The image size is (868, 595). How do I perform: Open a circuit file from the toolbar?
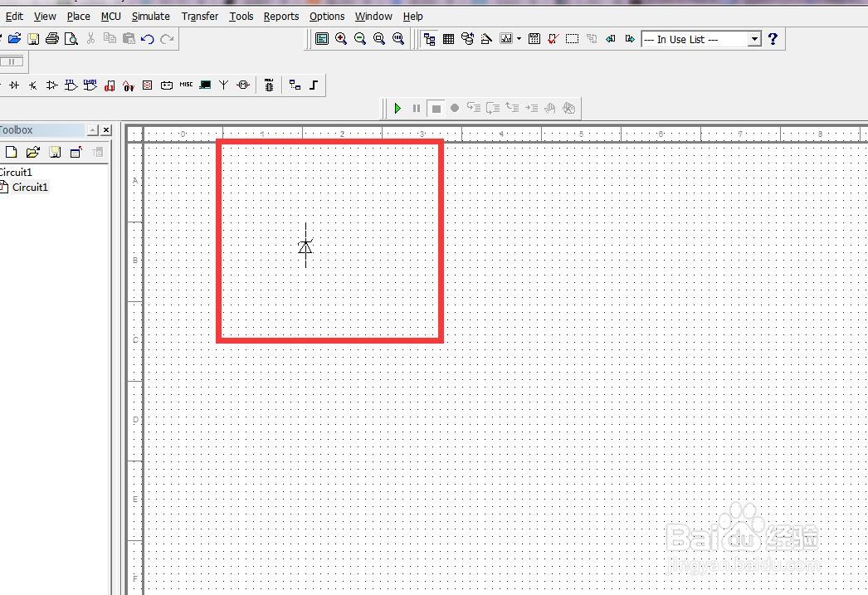pos(14,38)
